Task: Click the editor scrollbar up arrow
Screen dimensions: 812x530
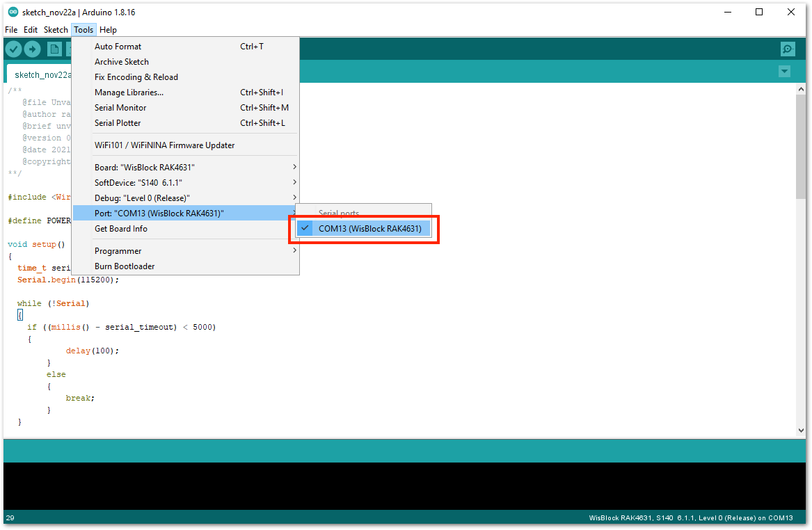Action: tap(801, 89)
